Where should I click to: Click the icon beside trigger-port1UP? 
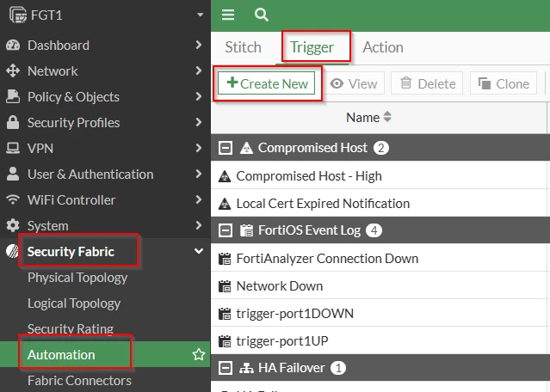coord(225,341)
